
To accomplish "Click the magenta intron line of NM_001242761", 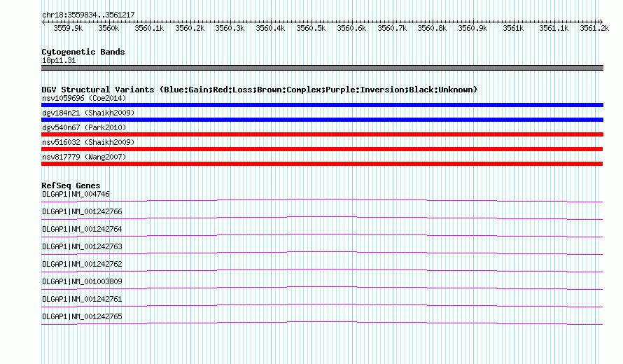I will click(322, 304).
